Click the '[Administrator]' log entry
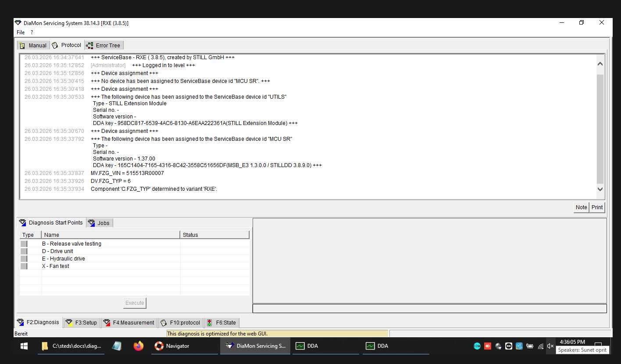This screenshot has height=364, width=621. (x=108, y=65)
